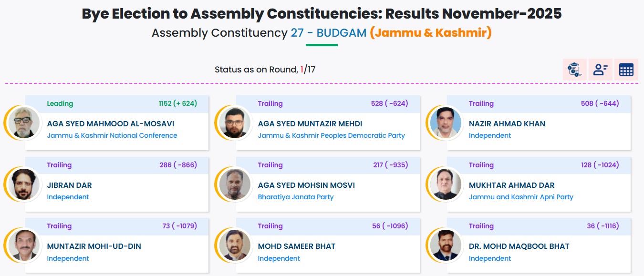Open the round-wise clipboard results icon
The width and height of the screenshot is (644, 276).
tap(574, 70)
